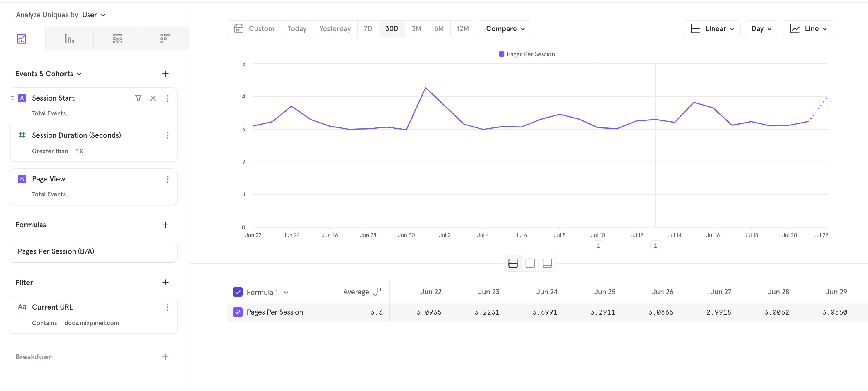The image size is (868, 391).
Task: Expand the Linear scale dropdown
Action: pyautogui.click(x=712, y=29)
